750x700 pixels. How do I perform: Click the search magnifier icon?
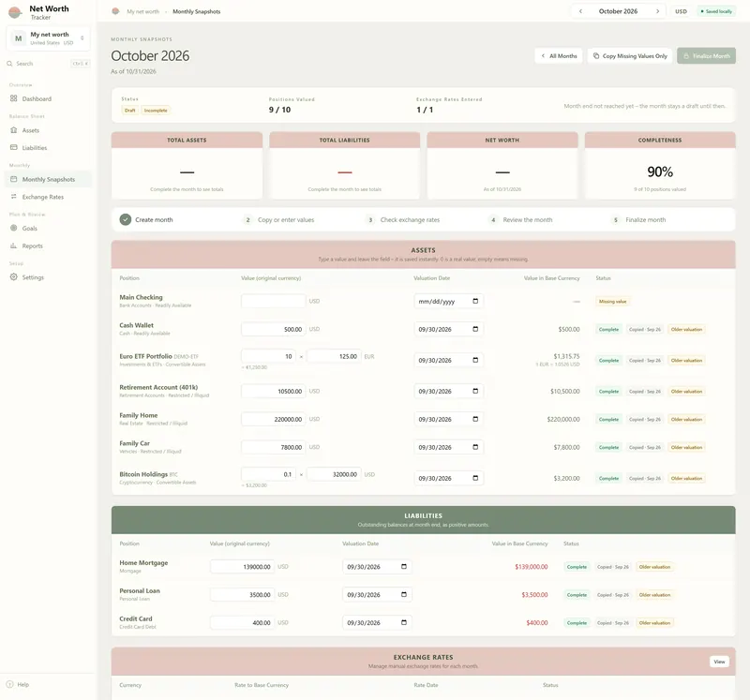pyautogui.click(x=9, y=64)
